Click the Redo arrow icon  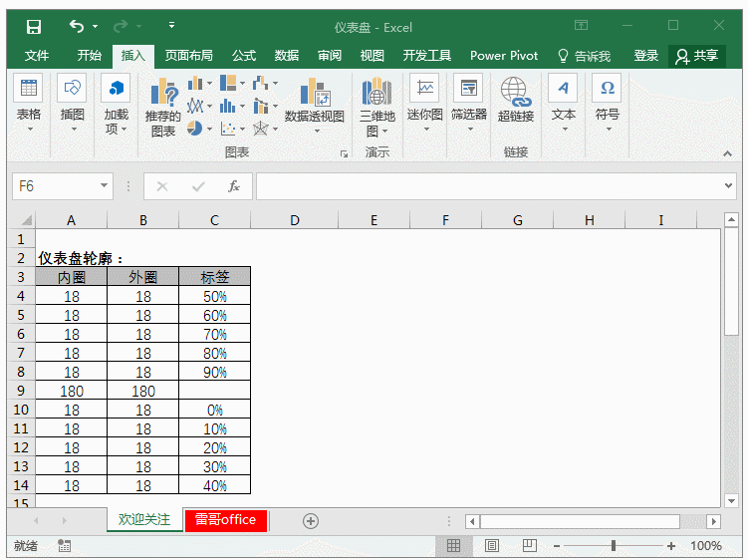121,26
